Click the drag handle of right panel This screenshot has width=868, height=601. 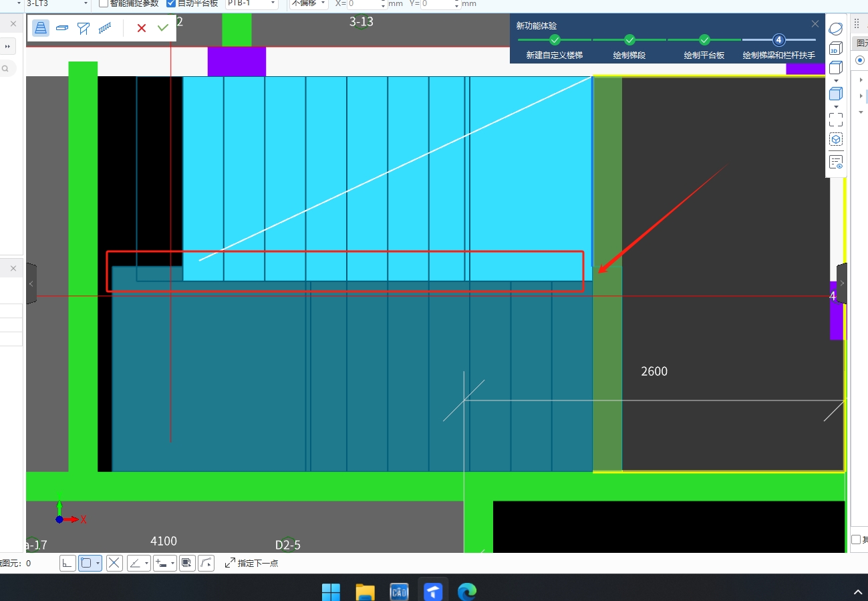857,23
